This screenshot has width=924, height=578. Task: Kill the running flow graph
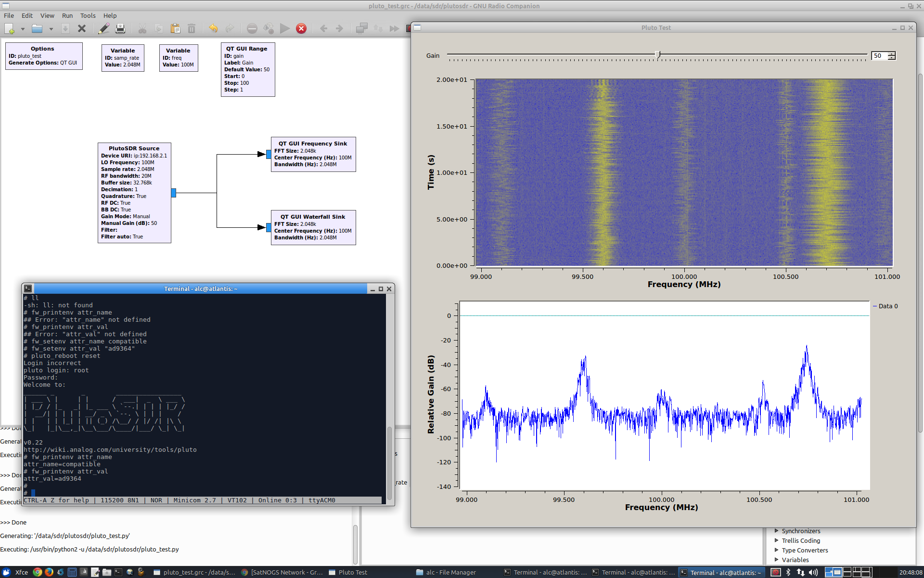[301, 29]
